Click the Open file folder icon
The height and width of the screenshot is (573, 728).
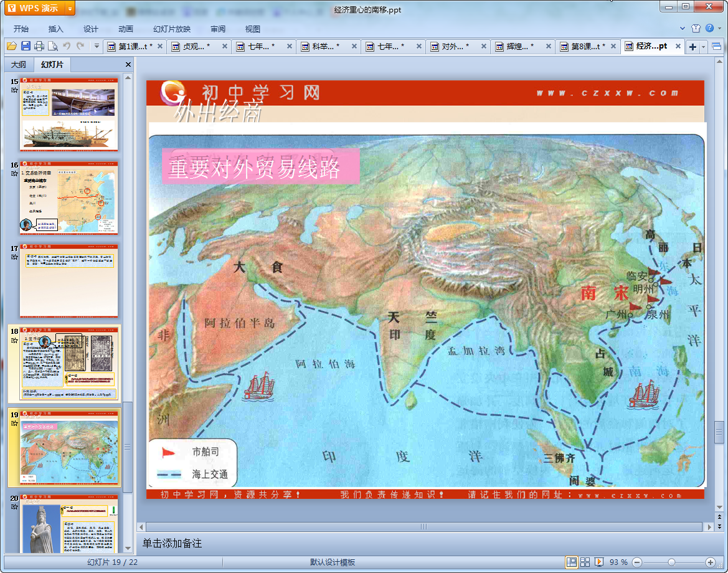11,46
